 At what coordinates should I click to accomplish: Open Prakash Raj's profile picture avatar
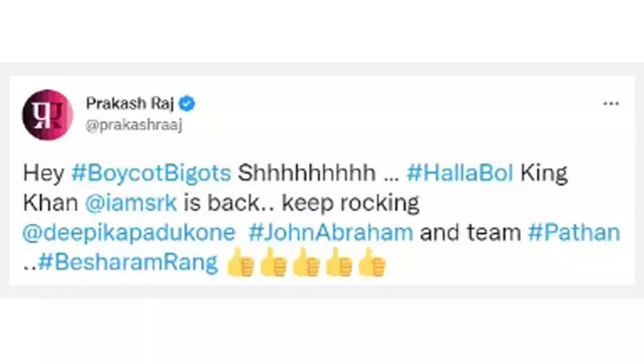tap(47, 115)
